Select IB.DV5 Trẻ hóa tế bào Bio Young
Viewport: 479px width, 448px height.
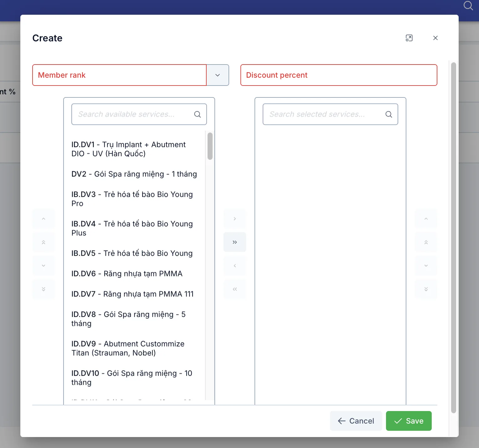click(135, 253)
